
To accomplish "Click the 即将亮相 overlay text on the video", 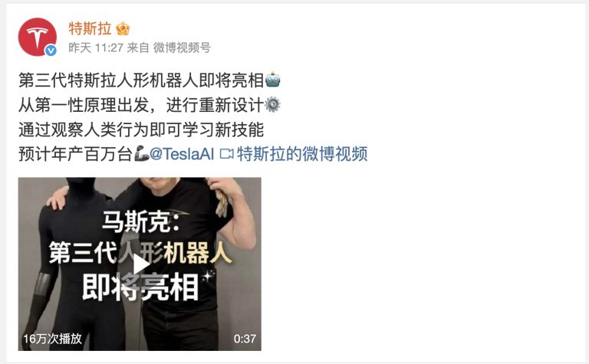I will click(140, 287).
